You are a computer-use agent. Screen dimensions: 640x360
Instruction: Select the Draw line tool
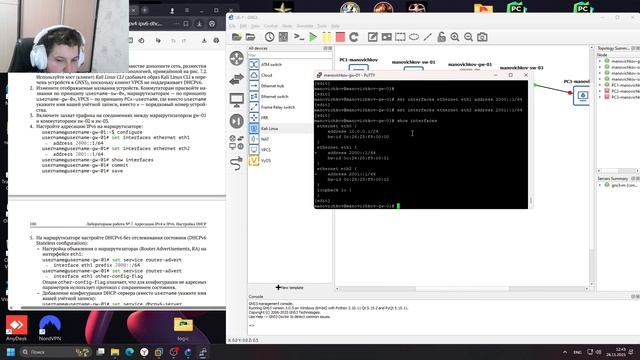pos(427,37)
